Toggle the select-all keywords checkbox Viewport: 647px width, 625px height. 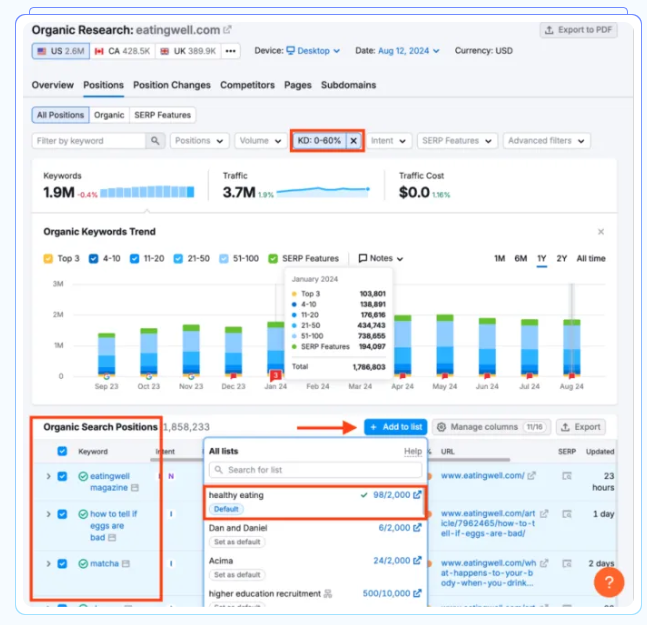[62, 451]
